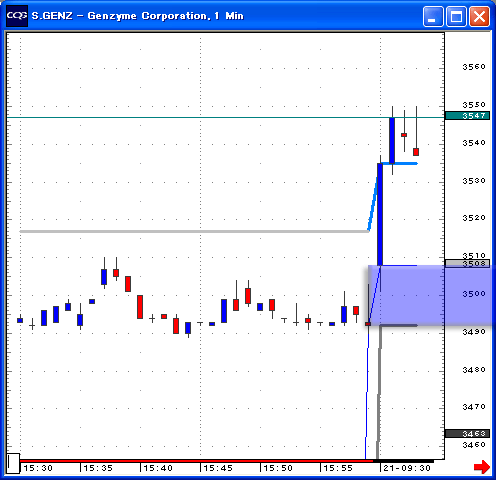Screen dimensions: 496x480
Task: Click the 3480 price scale label
Action: (x=474, y=370)
